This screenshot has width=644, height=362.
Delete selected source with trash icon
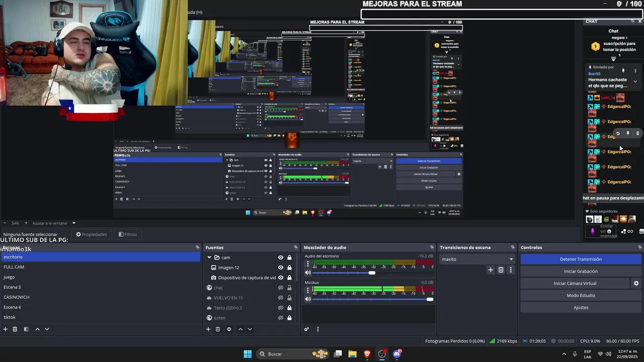coord(218,329)
